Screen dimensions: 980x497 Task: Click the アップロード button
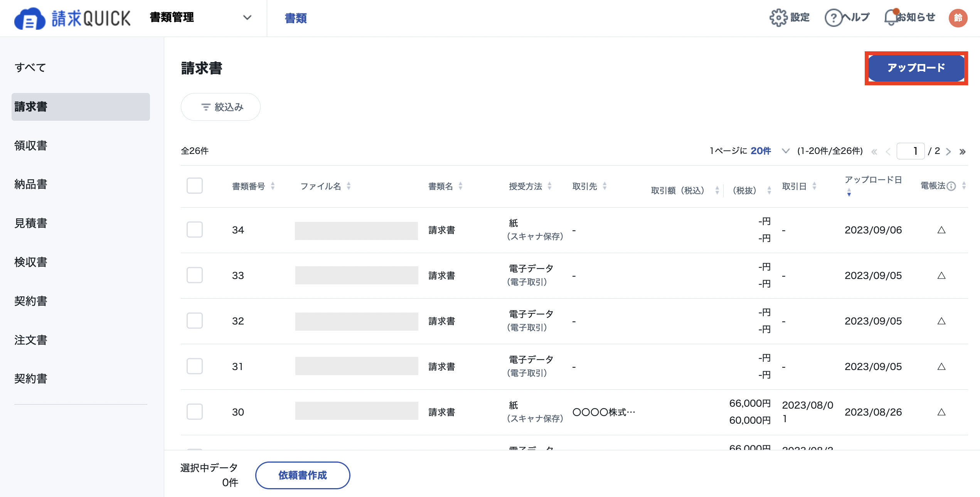[x=916, y=68]
